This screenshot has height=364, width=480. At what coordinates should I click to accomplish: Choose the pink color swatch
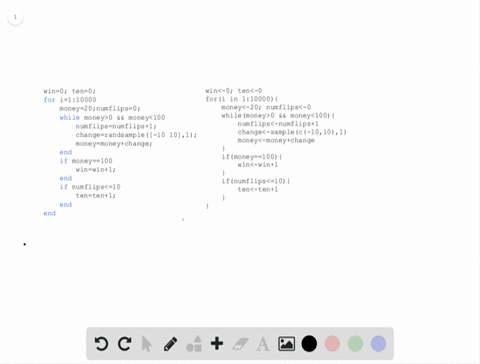click(332, 344)
